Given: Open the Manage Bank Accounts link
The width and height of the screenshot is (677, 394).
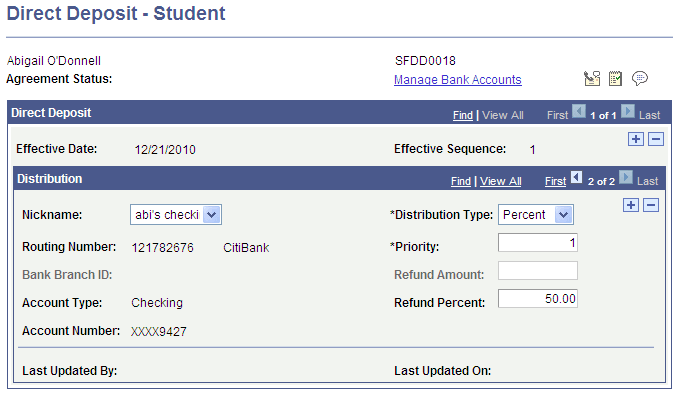Looking at the screenshot, I should (458, 80).
